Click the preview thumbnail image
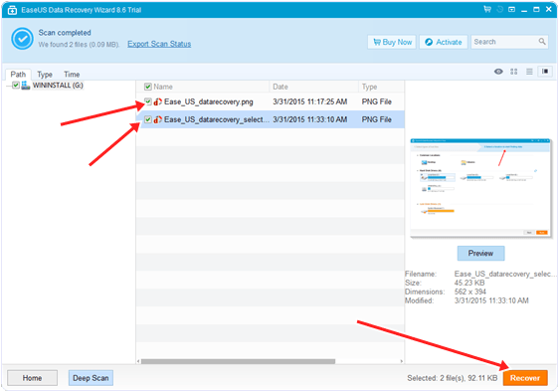The height and width of the screenshot is (392, 559). click(x=480, y=188)
